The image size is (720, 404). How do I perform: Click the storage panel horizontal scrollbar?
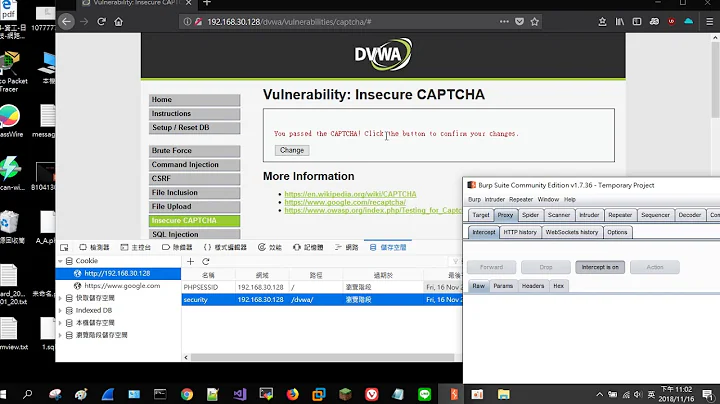[322, 357]
